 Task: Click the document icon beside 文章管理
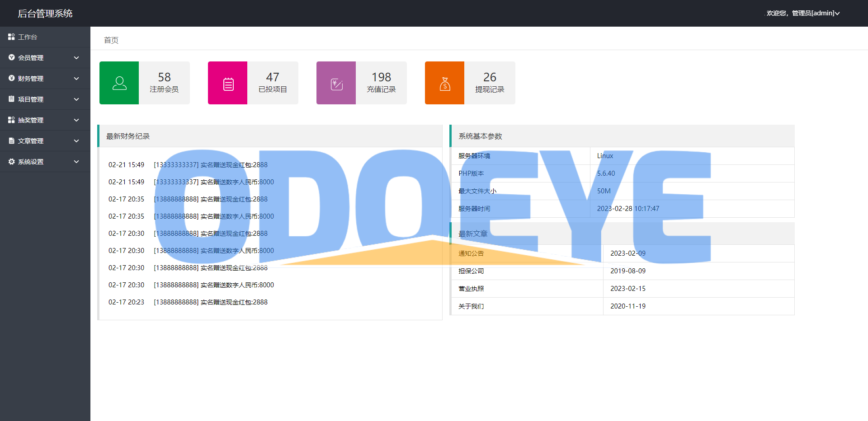[x=11, y=141]
